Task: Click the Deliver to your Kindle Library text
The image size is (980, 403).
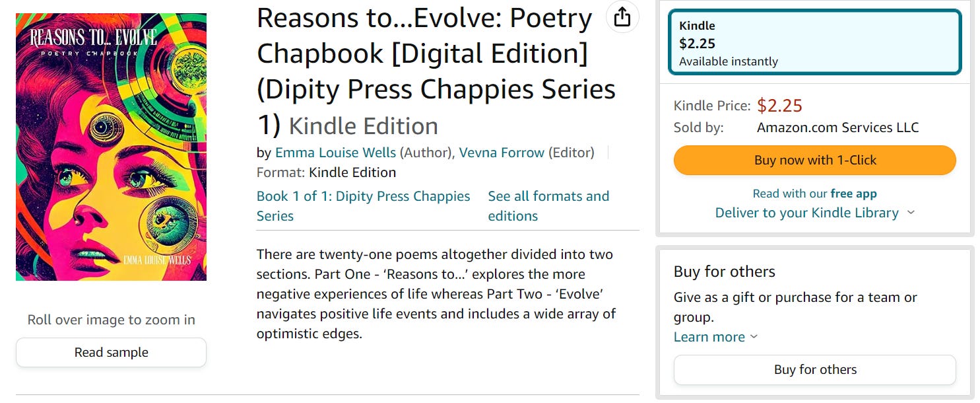Action: (x=807, y=213)
